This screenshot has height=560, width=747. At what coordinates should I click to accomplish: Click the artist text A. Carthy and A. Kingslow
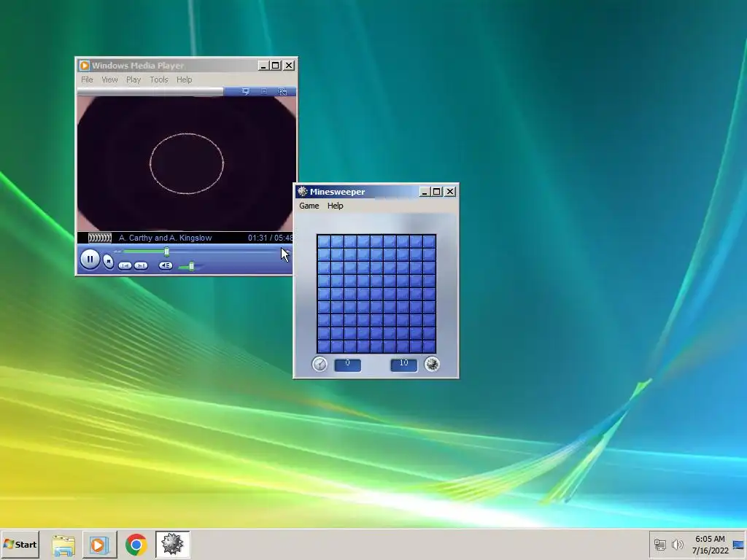click(166, 238)
